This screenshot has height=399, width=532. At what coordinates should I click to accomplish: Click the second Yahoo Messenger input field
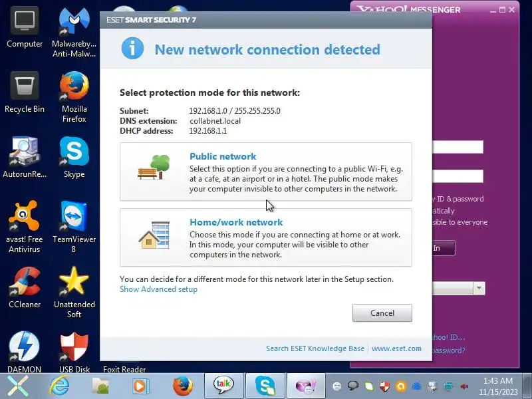458,176
